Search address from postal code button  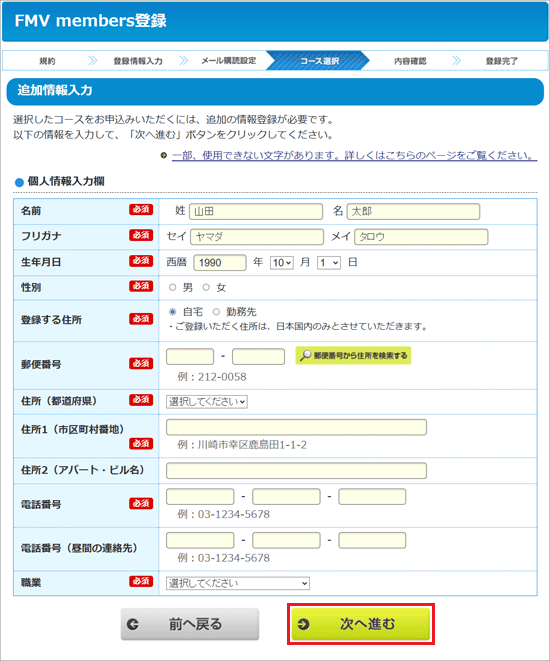[x=353, y=355]
